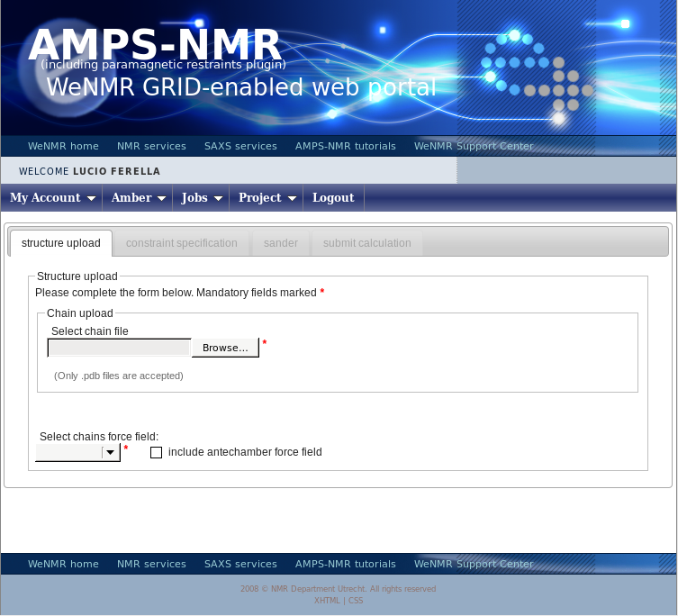Expand the Project menu
678x616 pixels.
click(x=267, y=198)
